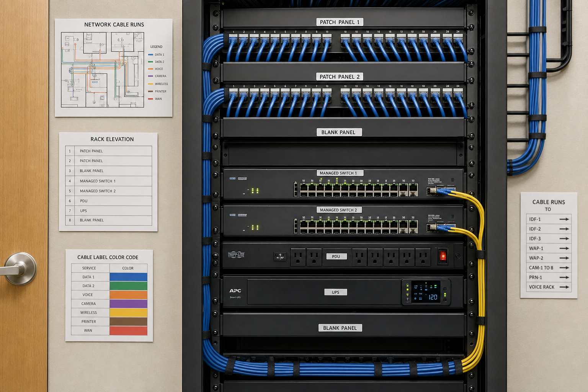Click the arrow next to CAM-1 TO 8
Viewport: 588px width, 392px height.
point(564,268)
